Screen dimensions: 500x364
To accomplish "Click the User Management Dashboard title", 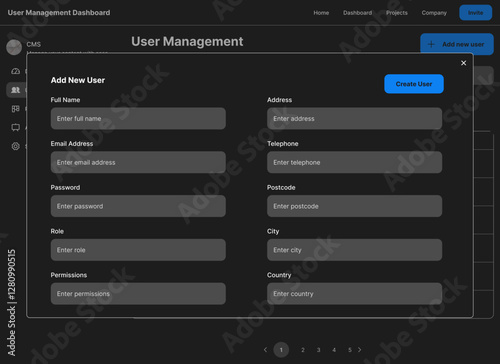I will (x=59, y=13).
